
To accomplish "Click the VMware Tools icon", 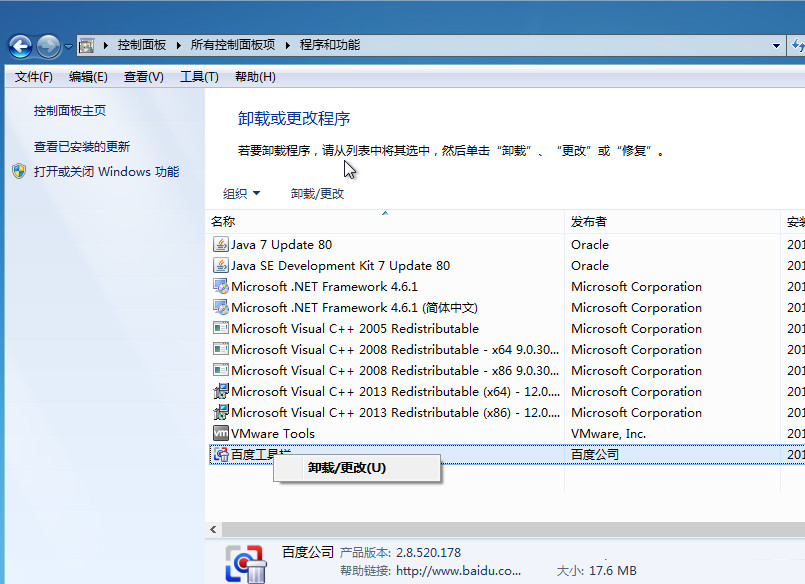I will (x=221, y=433).
